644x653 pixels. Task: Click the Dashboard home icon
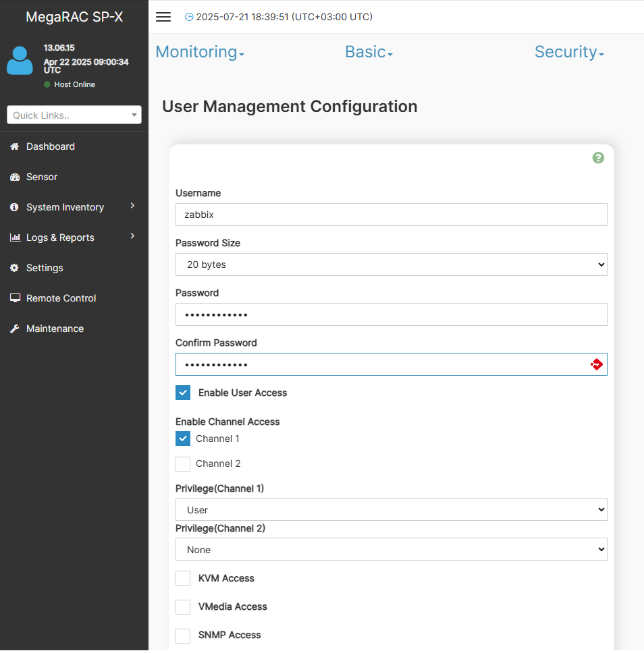15,146
